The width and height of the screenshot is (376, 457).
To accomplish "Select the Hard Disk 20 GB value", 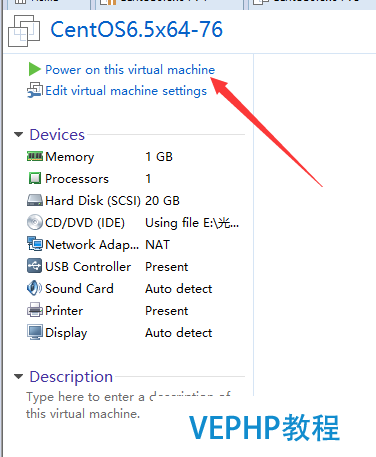I will point(162,201).
